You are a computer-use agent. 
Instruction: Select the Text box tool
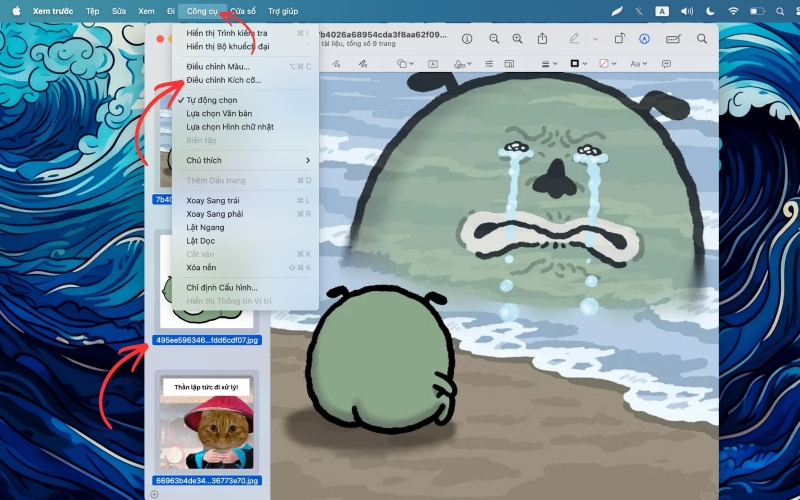pyautogui.click(x=433, y=64)
